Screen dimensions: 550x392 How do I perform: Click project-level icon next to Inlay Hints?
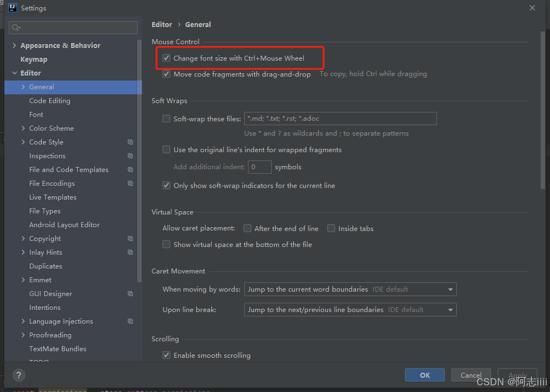(x=130, y=253)
